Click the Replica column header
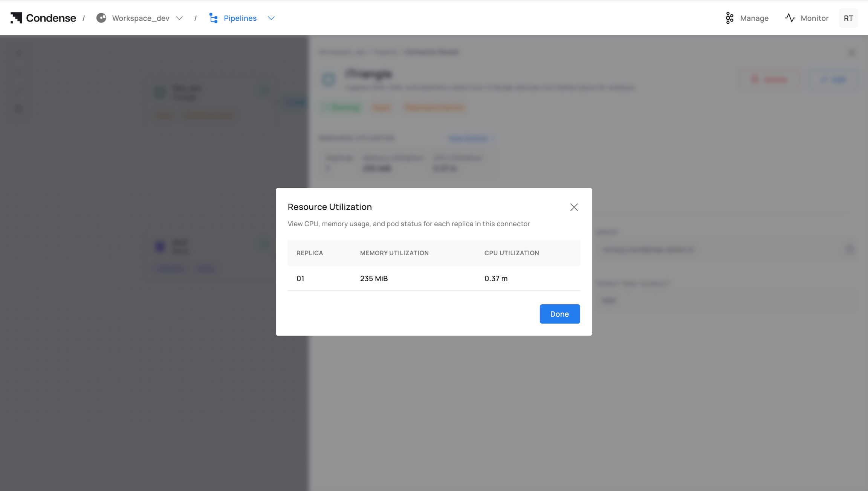 coord(309,253)
